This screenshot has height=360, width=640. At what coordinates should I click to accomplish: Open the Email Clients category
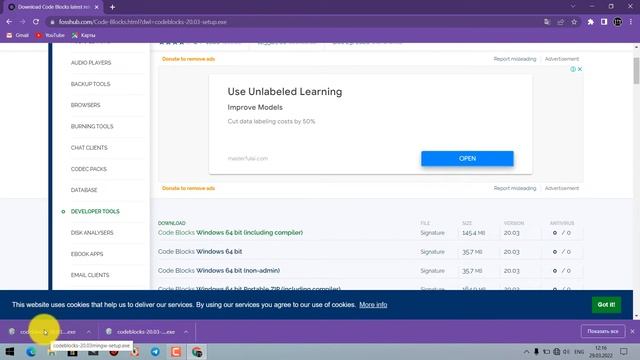point(90,275)
